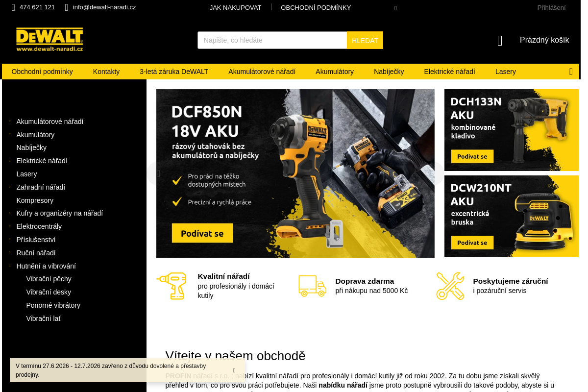Click the envelope icon beside info@dewalt-naradi.cz
This screenshot has width=588, height=392.
[67, 7]
